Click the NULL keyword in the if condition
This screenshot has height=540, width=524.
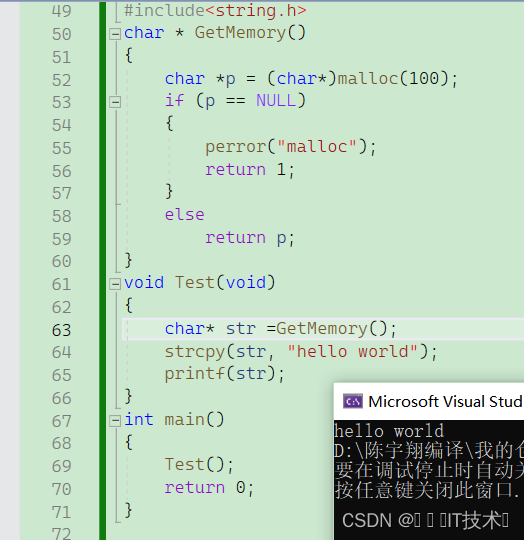pyautogui.click(x=276, y=101)
